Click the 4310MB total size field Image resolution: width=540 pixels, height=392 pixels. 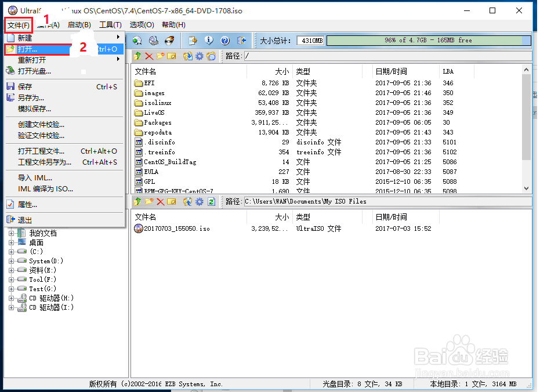click(311, 41)
